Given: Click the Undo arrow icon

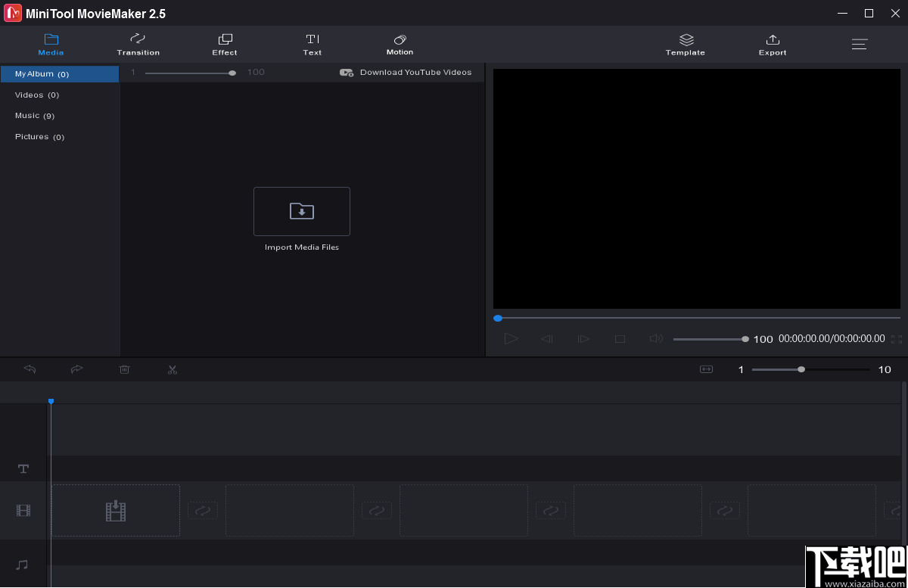Looking at the screenshot, I should (x=30, y=369).
